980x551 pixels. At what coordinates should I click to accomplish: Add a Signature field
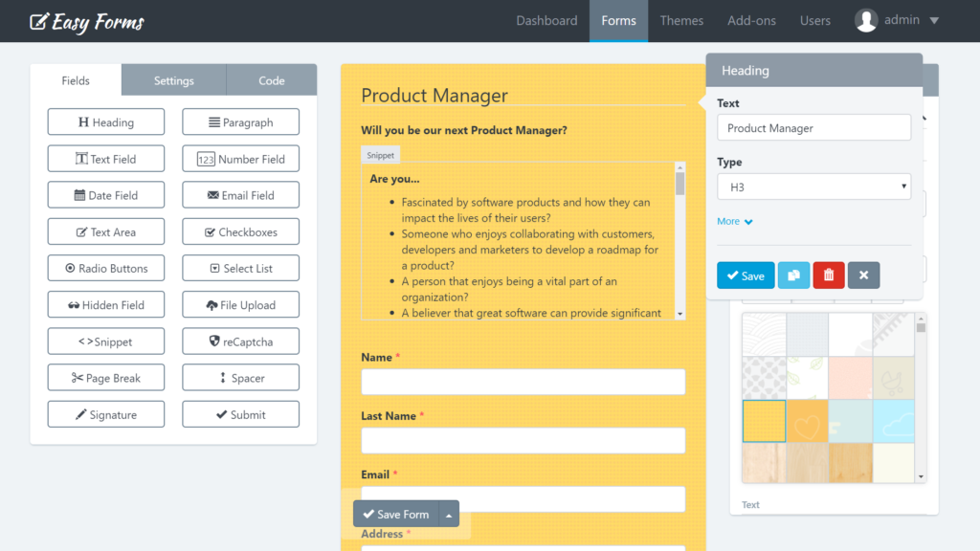(x=105, y=413)
